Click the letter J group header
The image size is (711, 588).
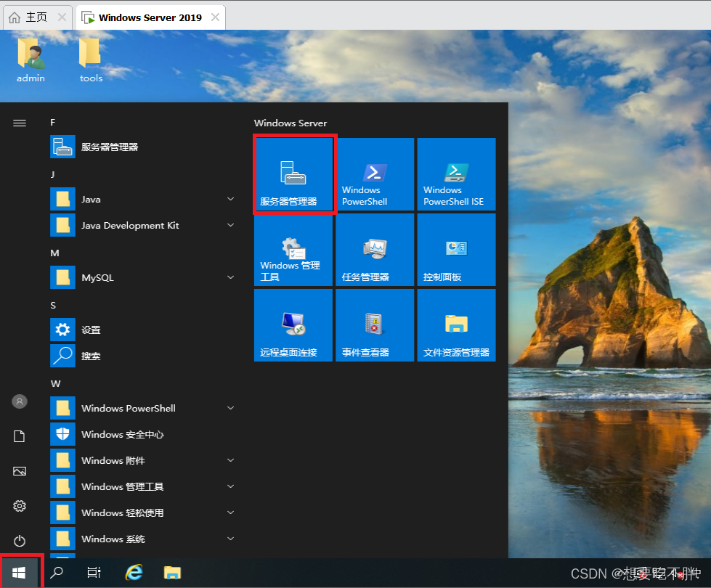(52, 174)
